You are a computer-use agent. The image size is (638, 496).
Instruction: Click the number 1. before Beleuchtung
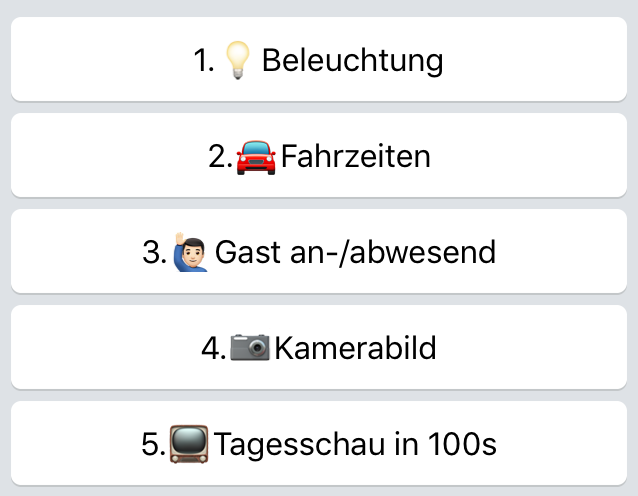204,61
